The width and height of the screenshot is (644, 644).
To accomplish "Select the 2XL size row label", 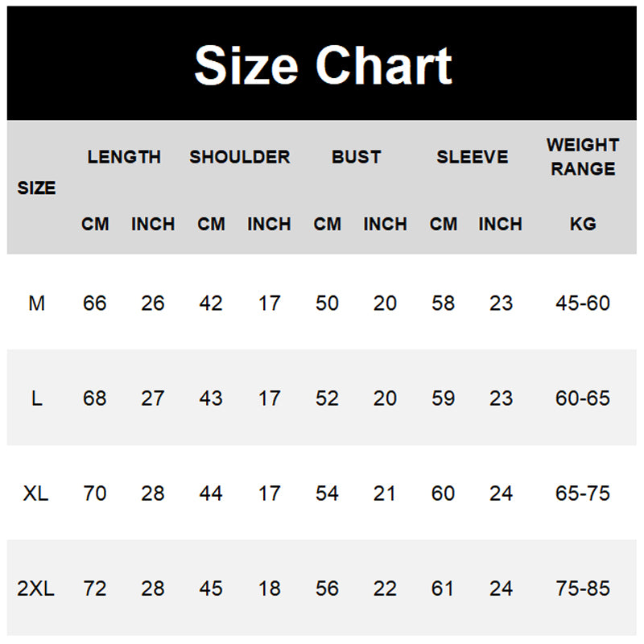I will click(x=36, y=588).
